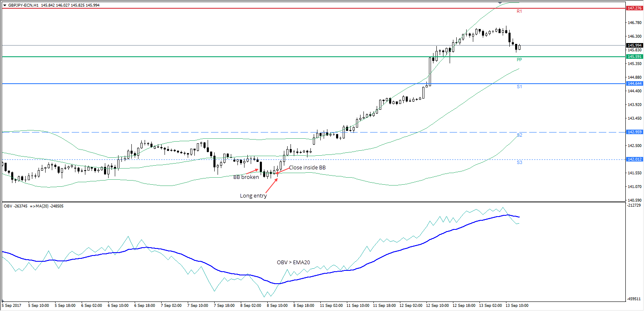Click the '11 Sep 02:00' time axis label
The image size is (644, 311).
pyautogui.click(x=332, y=306)
